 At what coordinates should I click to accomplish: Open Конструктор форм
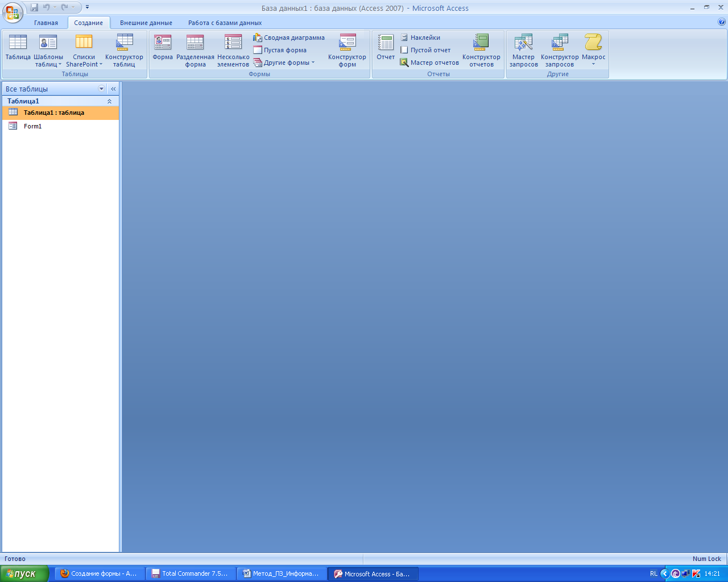(347, 50)
